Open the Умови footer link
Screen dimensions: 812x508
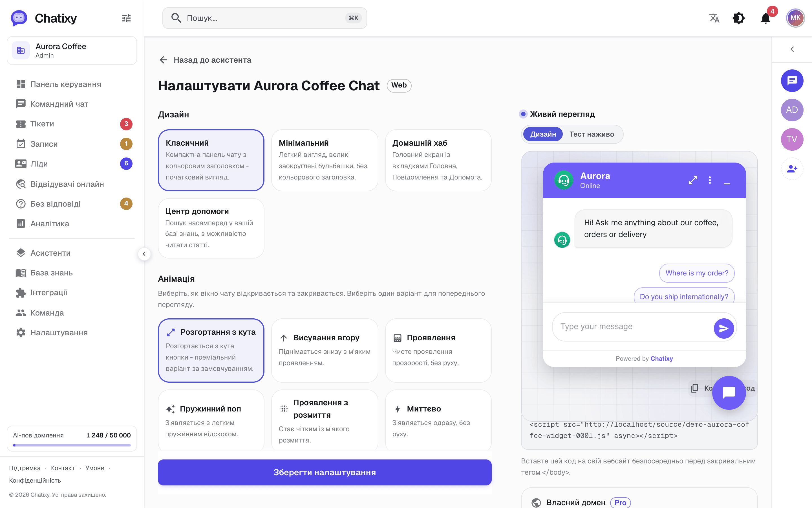tap(95, 468)
